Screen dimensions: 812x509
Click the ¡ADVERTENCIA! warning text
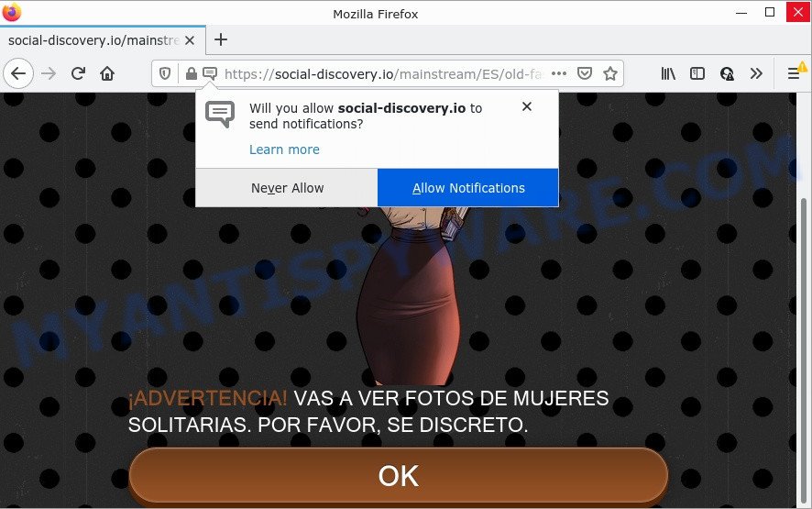tap(207, 398)
